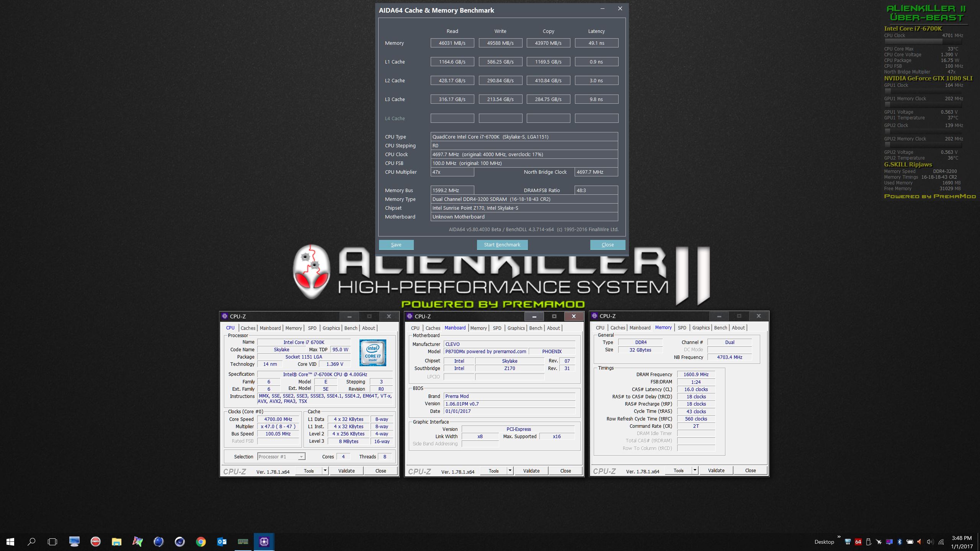Click Validate in CPU-Z CPU window
Image resolution: width=980 pixels, height=551 pixels.
346,471
